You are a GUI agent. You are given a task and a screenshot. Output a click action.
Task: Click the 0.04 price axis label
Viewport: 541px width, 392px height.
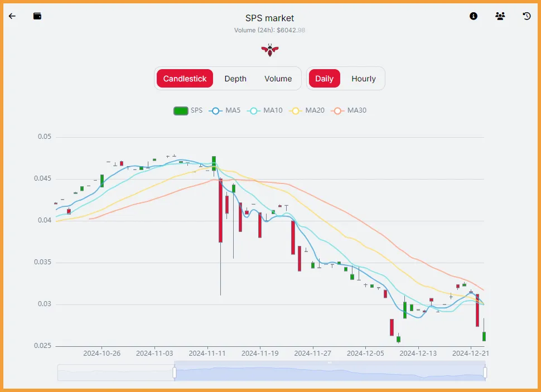pyautogui.click(x=45, y=220)
